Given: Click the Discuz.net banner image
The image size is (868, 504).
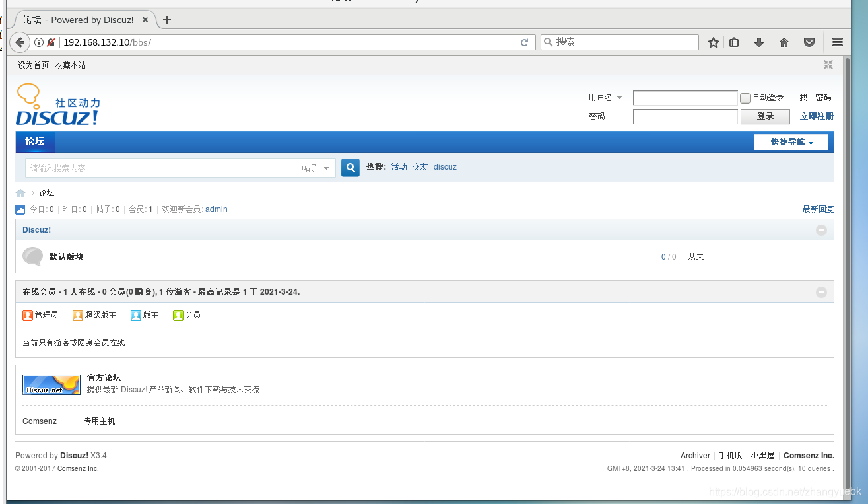Looking at the screenshot, I should click(x=51, y=384).
